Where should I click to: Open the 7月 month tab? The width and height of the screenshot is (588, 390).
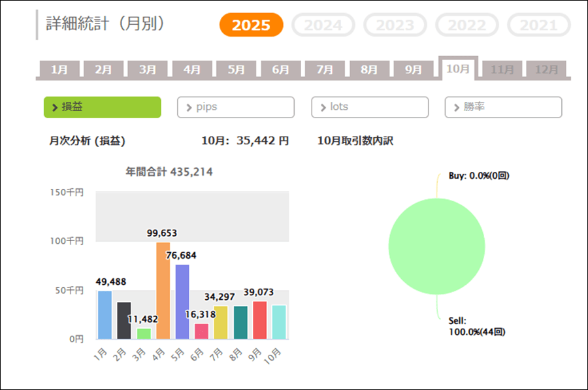click(325, 69)
